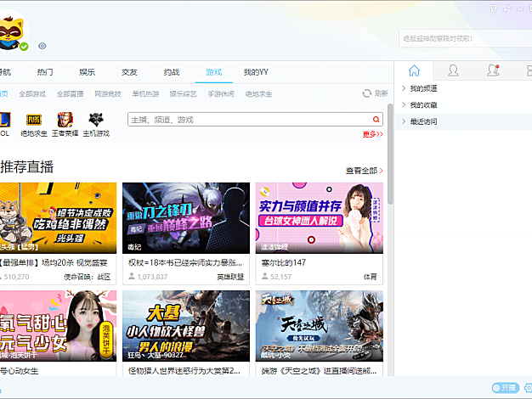Click the raccoon profile avatar

pyautogui.click(x=11, y=32)
